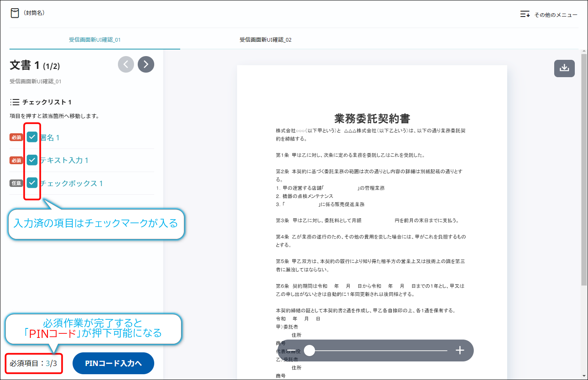588x380 pixels.
Task: Switch to the 受信画面新UI確認_02 tab
Action: pyautogui.click(x=266, y=40)
